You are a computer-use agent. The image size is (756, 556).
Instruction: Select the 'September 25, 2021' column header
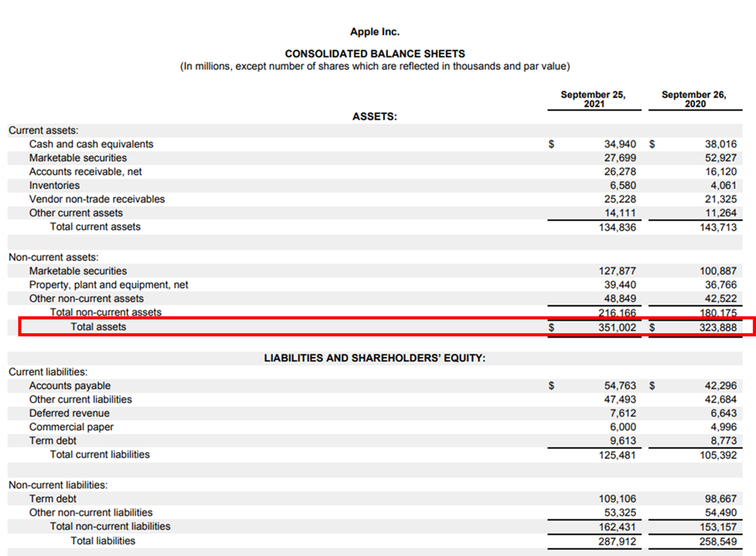594,99
